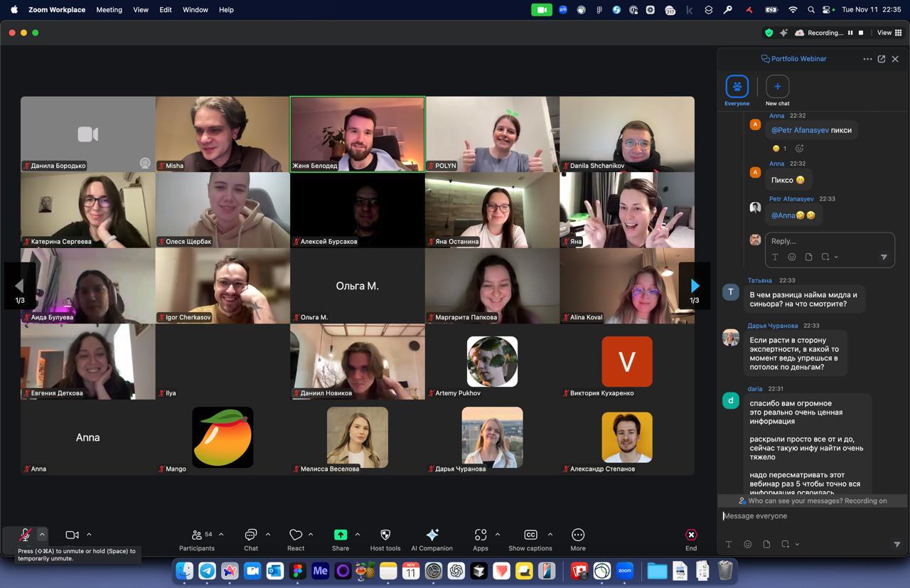Expand the Chat options arrow

268,535
